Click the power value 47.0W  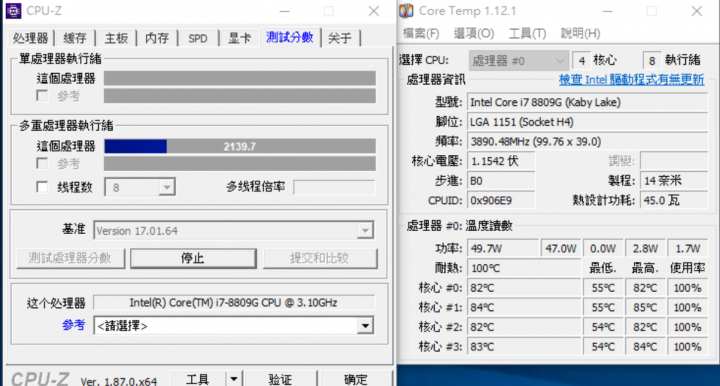click(561, 249)
